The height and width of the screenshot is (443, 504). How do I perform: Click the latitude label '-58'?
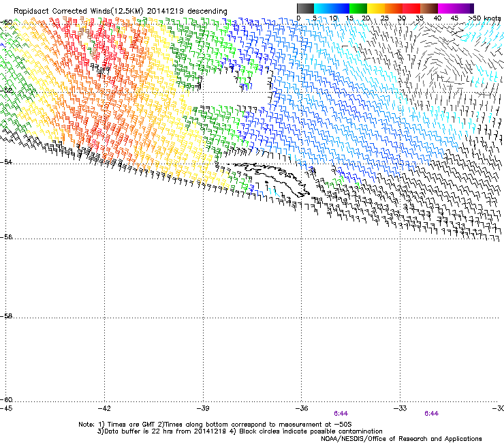coord(6,316)
